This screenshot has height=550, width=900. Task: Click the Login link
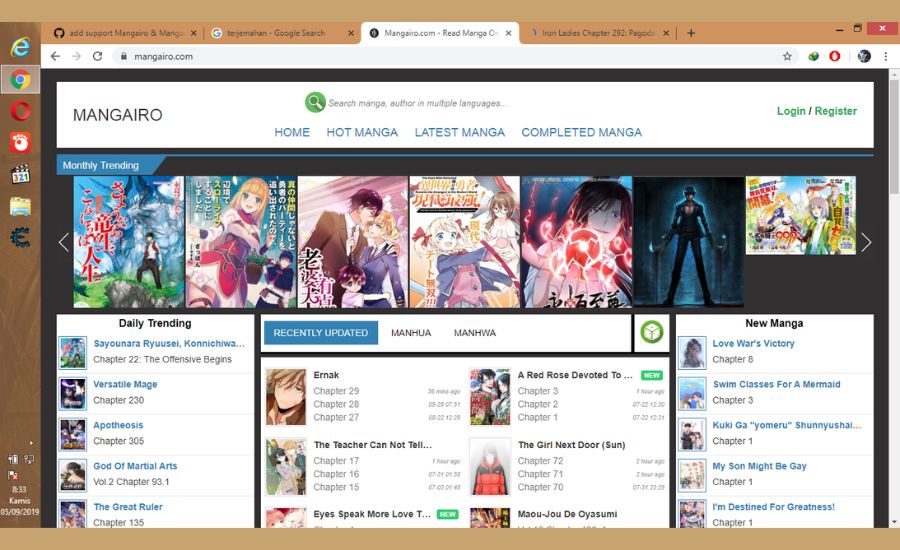[x=791, y=111]
